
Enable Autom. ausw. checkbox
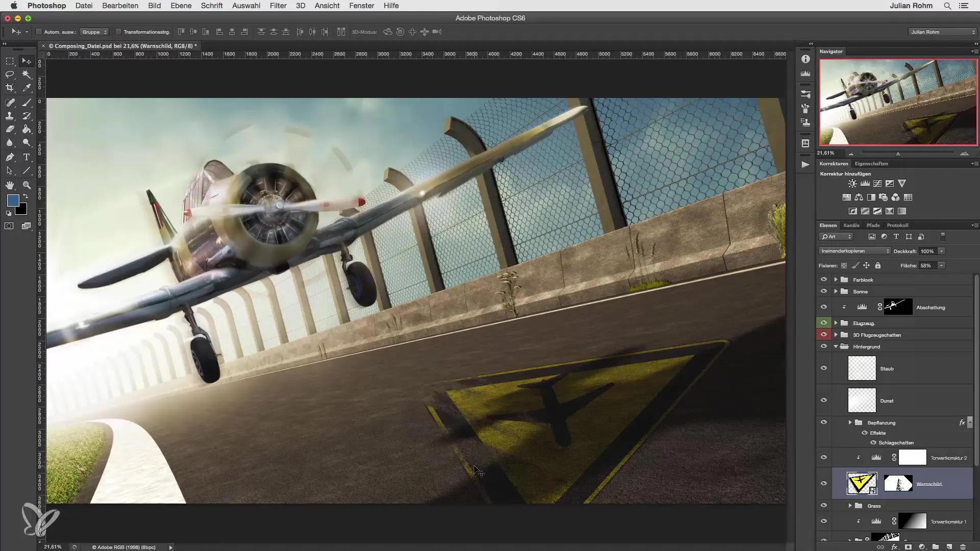click(38, 32)
